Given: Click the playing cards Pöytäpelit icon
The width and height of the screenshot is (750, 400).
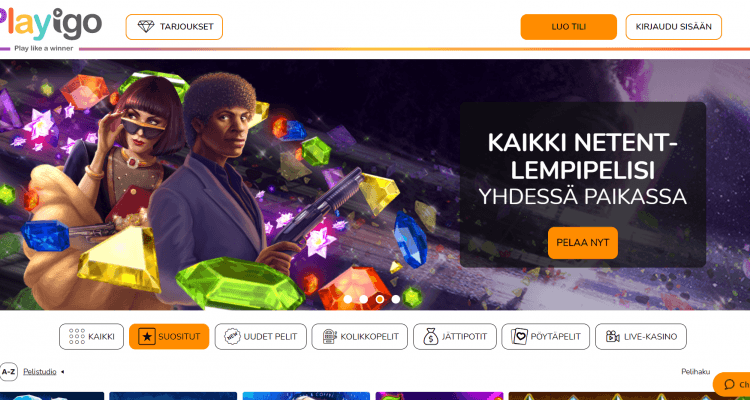Looking at the screenshot, I should (519, 336).
